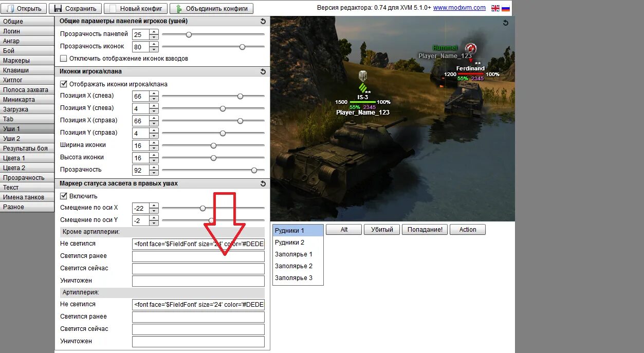Screen dimensions: 644x353
Task: Toggle the Включить checkbox
Action: [x=64, y=196]
